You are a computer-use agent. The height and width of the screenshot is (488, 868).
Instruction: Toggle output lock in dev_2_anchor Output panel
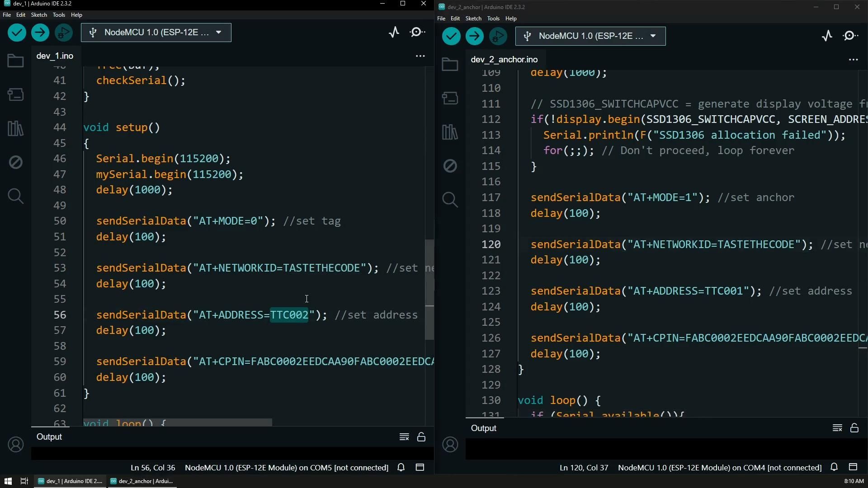click(854, 428)
